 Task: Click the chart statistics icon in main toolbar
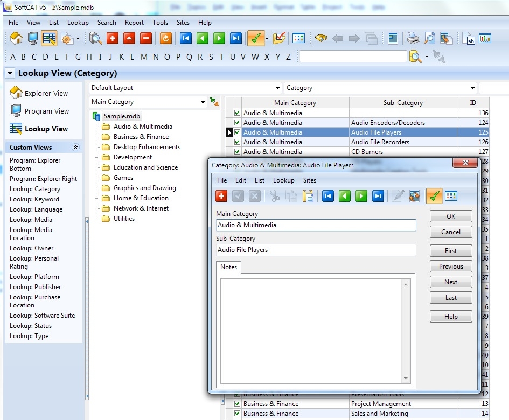pos(485,38)
